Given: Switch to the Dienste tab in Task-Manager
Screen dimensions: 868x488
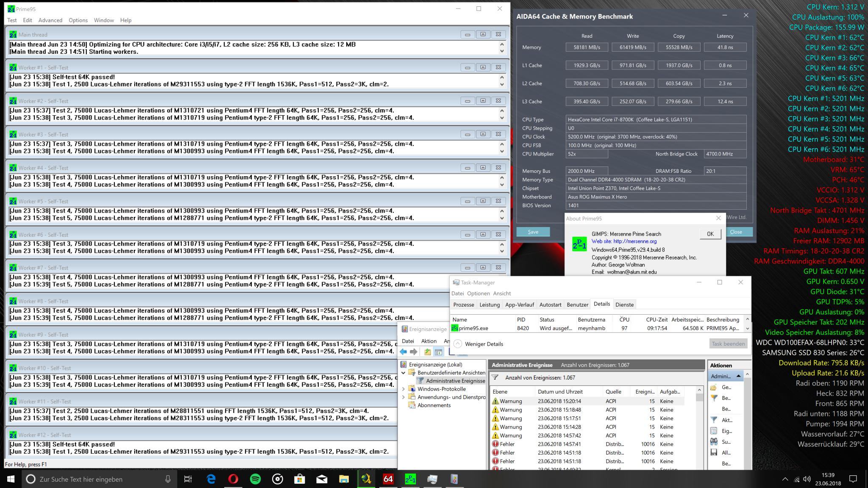Looking at the screenshot, I should 624,305.
